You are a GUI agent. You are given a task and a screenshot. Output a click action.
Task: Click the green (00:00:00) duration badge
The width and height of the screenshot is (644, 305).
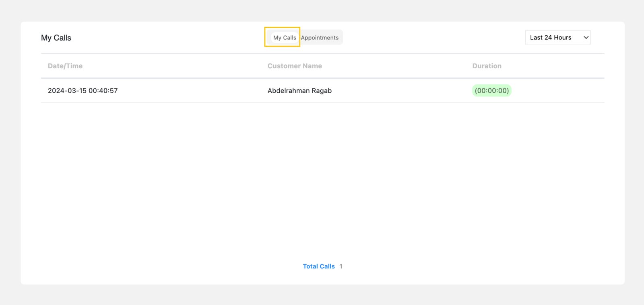point(491,90)
